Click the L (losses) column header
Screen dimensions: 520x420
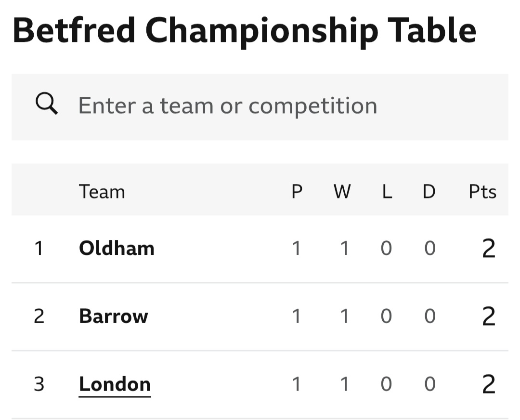(387, 192)
